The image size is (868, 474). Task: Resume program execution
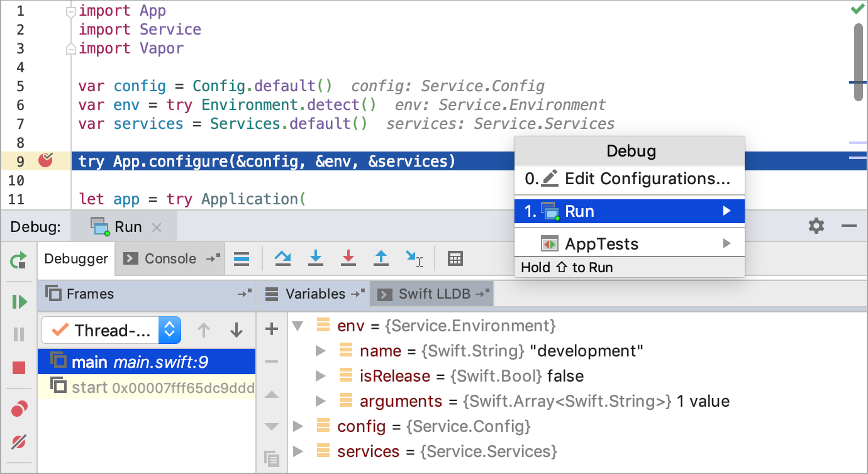tap(19, 302)
